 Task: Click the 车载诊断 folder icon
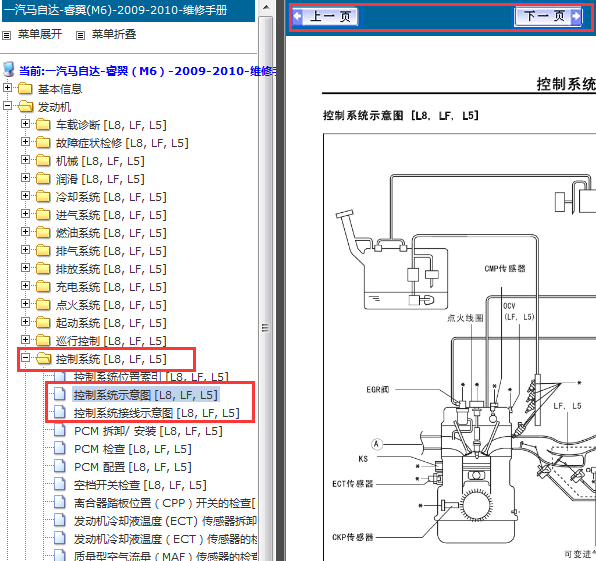[43, 124]
